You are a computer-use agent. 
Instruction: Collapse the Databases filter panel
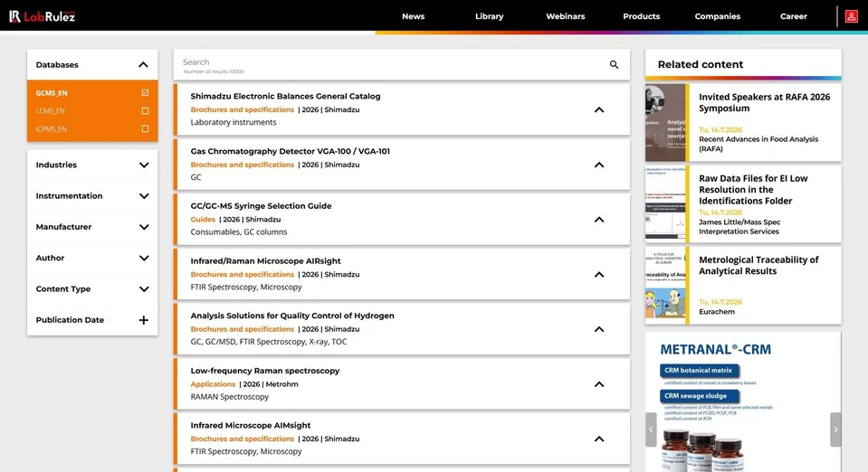[143, 65]
